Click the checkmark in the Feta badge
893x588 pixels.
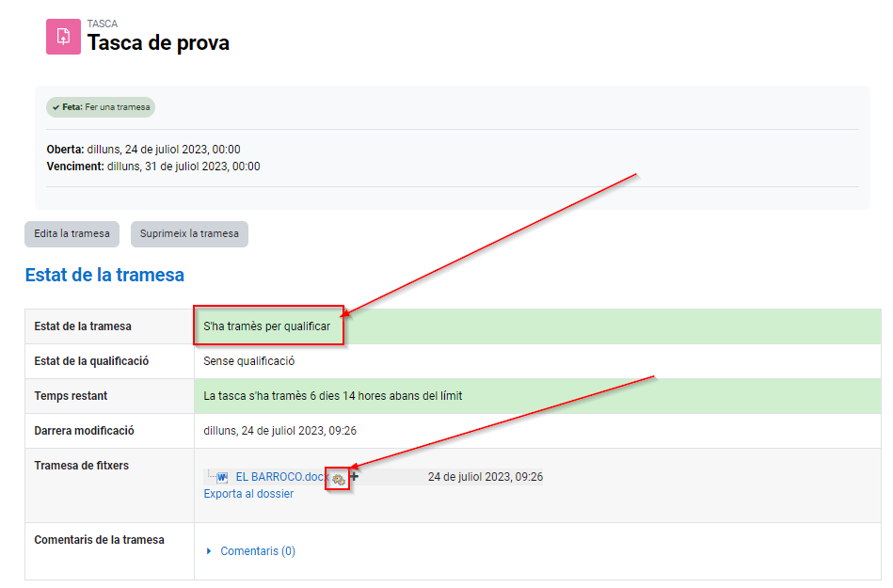(x=56, y=107)
